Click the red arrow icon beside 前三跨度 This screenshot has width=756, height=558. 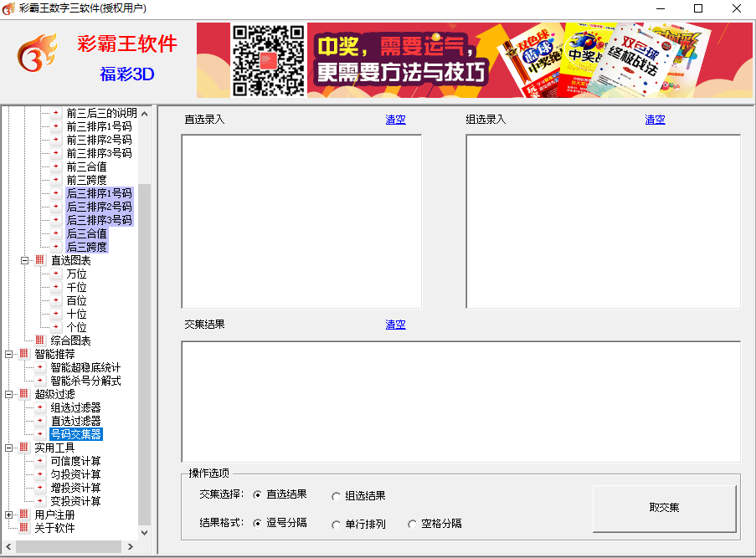[56, 180]
